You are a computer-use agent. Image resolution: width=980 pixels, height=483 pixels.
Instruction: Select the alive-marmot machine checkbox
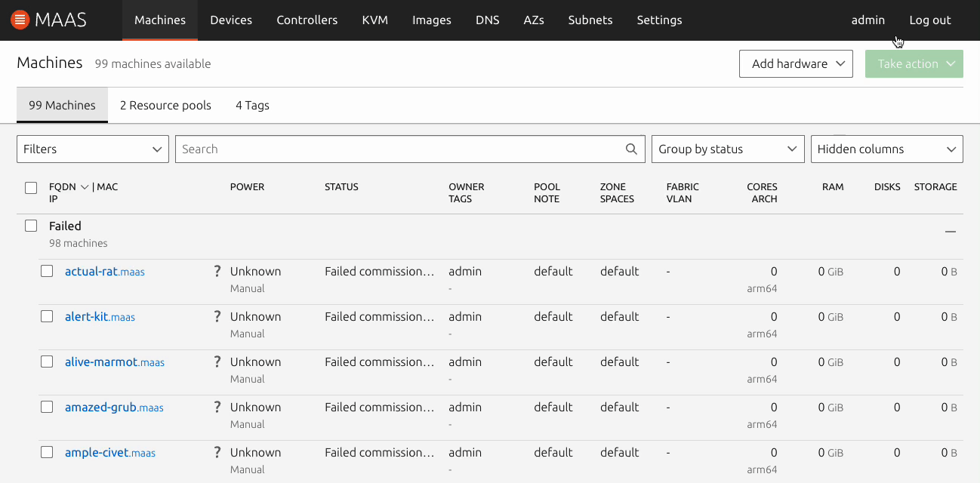click(x=47, y=361)
